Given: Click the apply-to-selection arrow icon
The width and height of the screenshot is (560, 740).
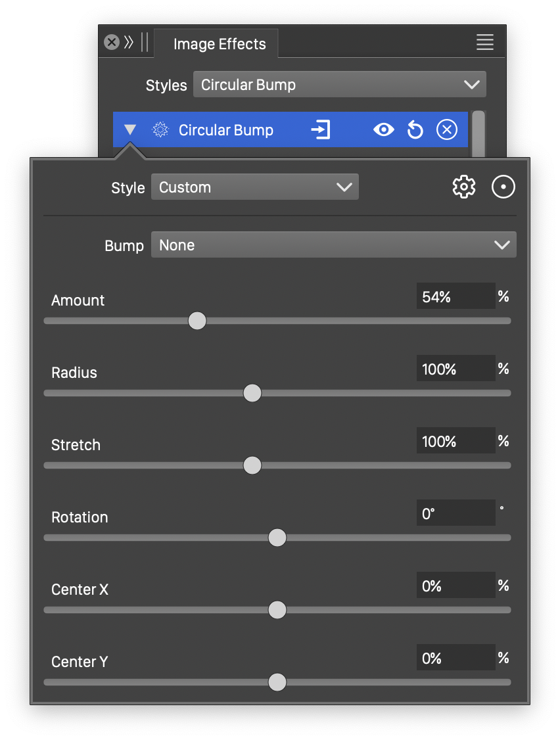Looking at the screenshot, I should (320, 130).
